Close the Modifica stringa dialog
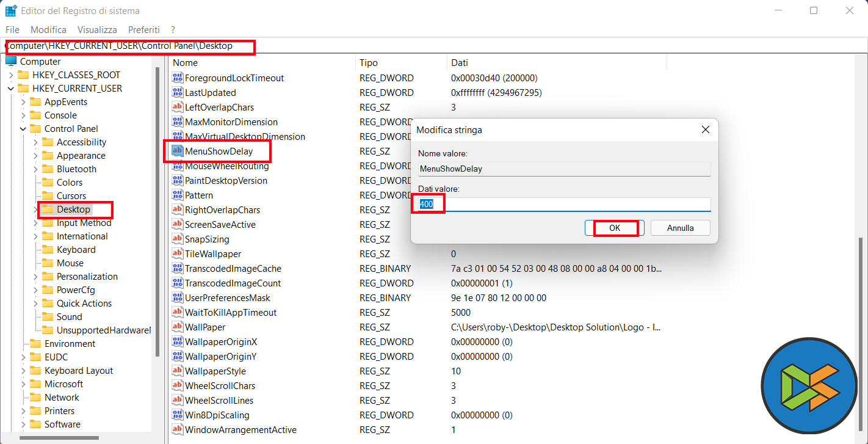This screenshot has height=444, width=868. pyautogui.click(x=705, y=129)
